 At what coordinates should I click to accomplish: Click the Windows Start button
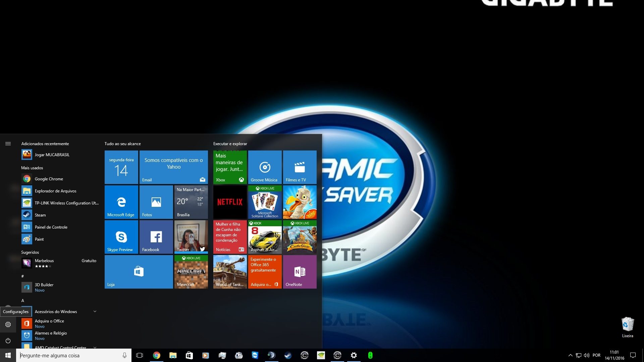[8, 356]
